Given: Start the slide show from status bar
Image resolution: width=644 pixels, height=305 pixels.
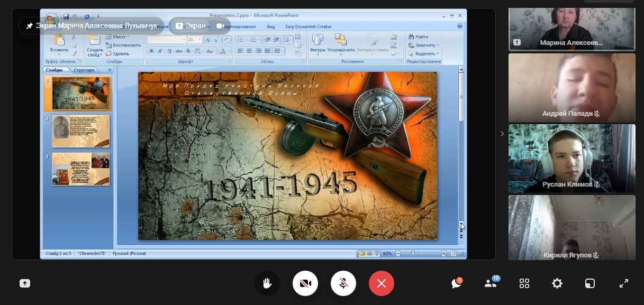Looking at the screenshot, I should 376,254.
